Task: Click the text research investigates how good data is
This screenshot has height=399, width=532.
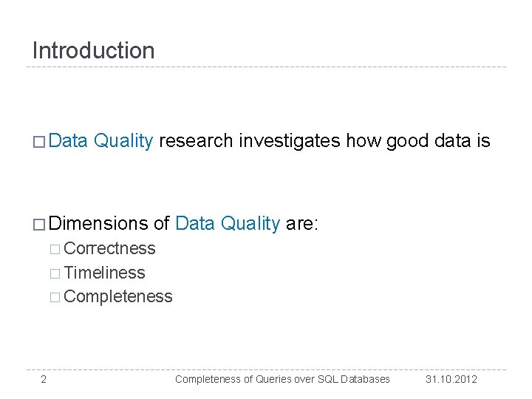Action: [x=324, y=141]
